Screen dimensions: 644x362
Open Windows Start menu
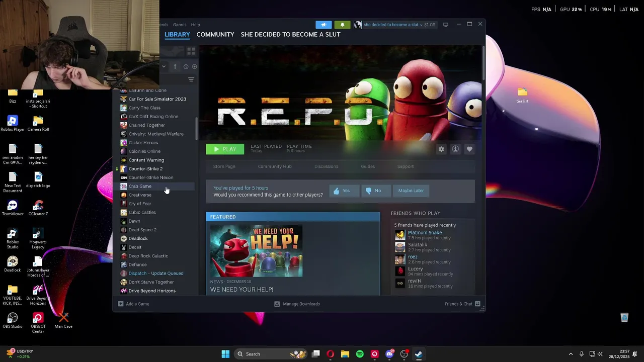click(225, 354)
